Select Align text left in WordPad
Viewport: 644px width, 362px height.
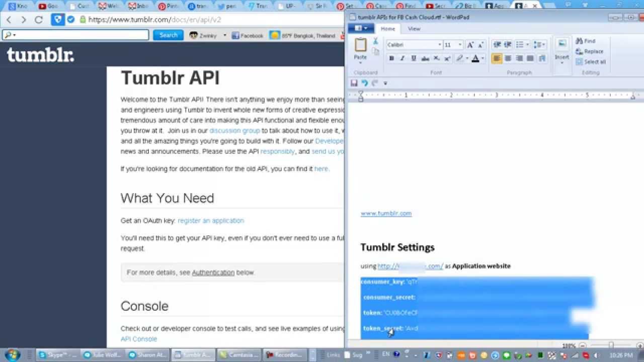point(497,58)
